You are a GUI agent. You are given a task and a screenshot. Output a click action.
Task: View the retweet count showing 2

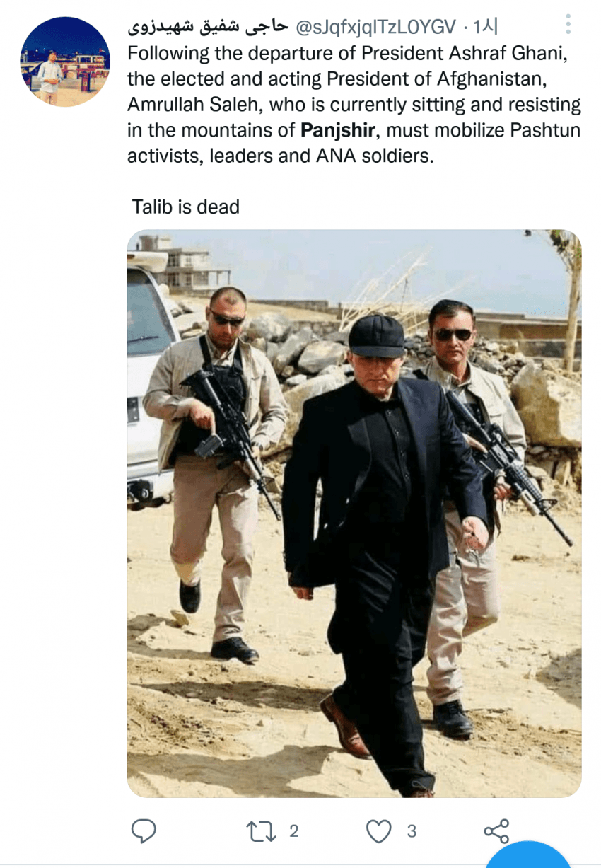click(294, 831)
